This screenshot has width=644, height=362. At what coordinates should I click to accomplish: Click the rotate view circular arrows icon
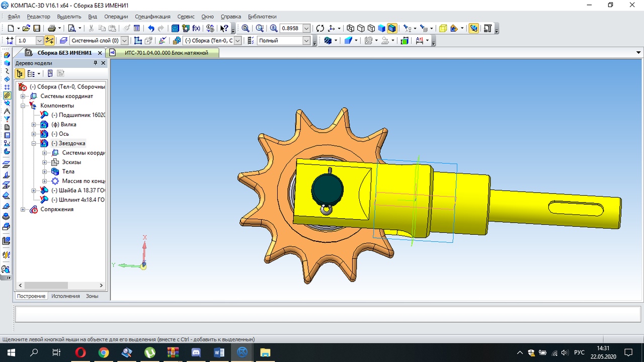[320, 29]
